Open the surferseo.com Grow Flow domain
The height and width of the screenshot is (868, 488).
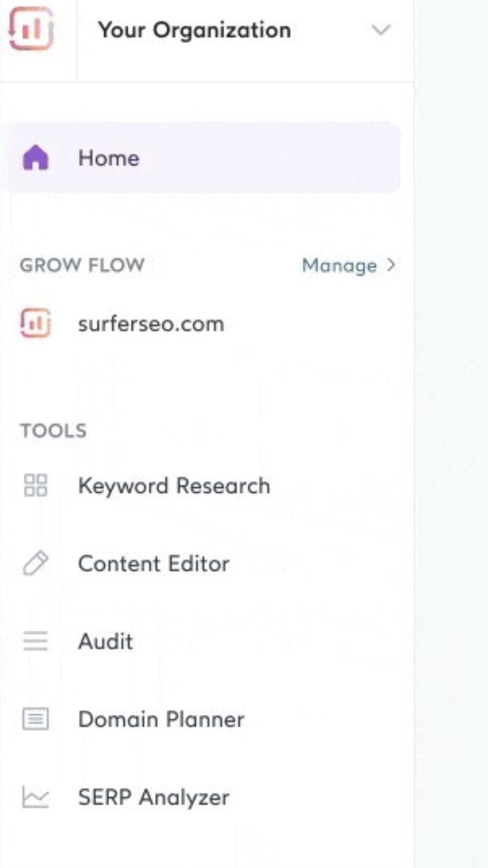[151, 324]
